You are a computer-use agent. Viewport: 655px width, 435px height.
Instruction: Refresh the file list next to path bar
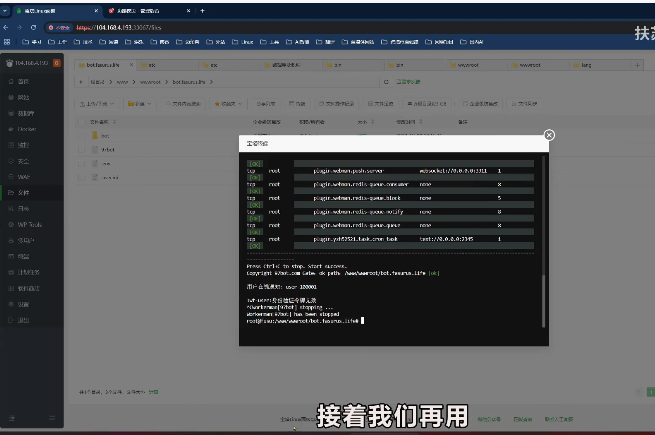[x=386, y=82]
